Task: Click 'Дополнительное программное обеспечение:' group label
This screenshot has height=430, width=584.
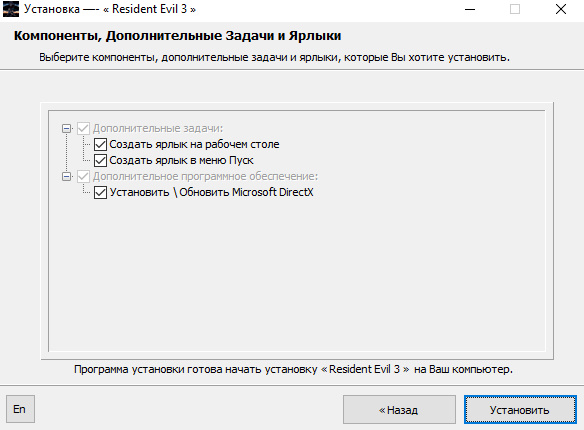Action: 206,176
